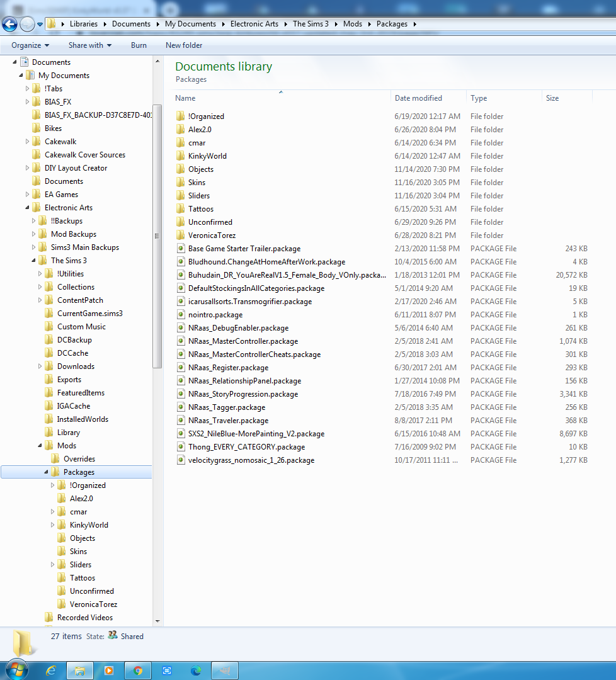Collapse the Electronic Arts tree node
Image resolution: width=616 pixels, height=680 pixels.
(x=27, y=208)
